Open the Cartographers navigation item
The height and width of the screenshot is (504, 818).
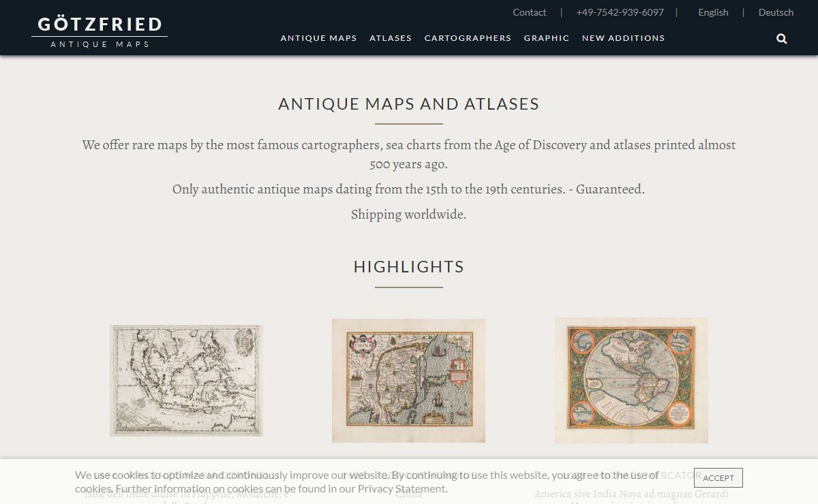(x=468, y=38)
